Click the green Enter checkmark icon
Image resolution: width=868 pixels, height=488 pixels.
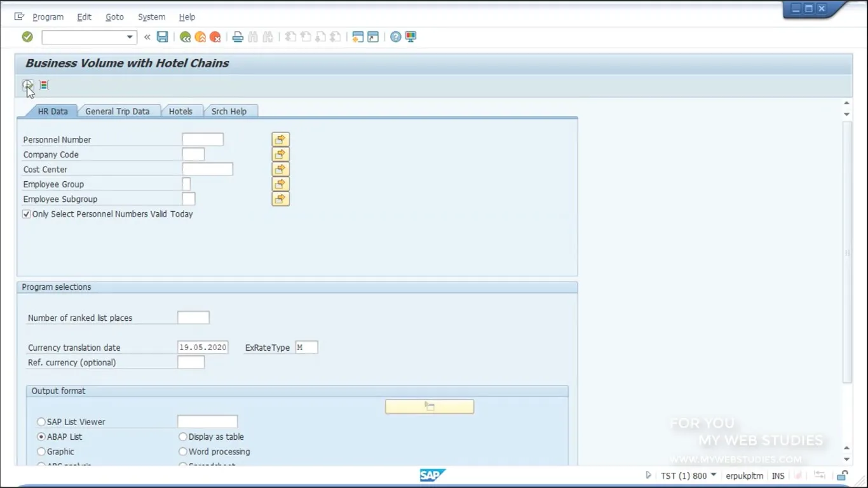pos(27,37)
